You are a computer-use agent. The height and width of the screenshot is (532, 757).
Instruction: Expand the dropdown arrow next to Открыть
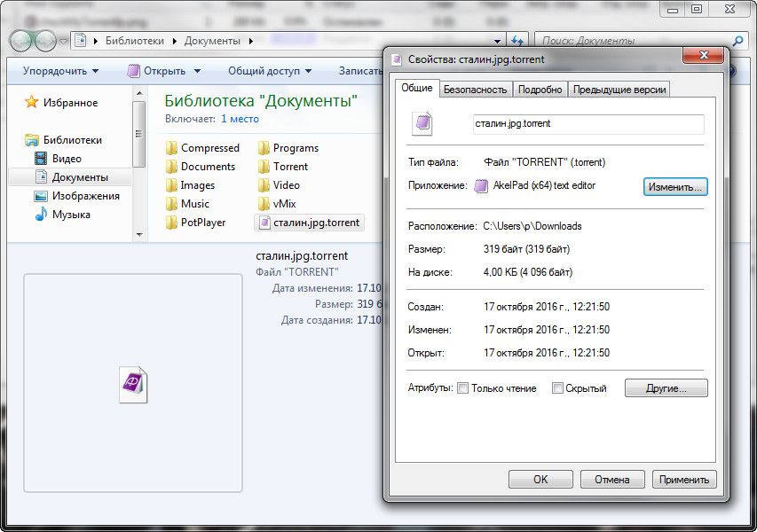pyautogui.click(x=197, y=72)
